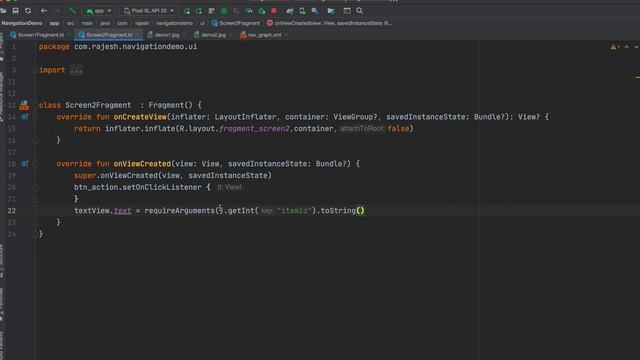Viewport: 640px width, 360px height.
Task: Navigate forward with the right arrow icon
Action: (x=57, y=11)
